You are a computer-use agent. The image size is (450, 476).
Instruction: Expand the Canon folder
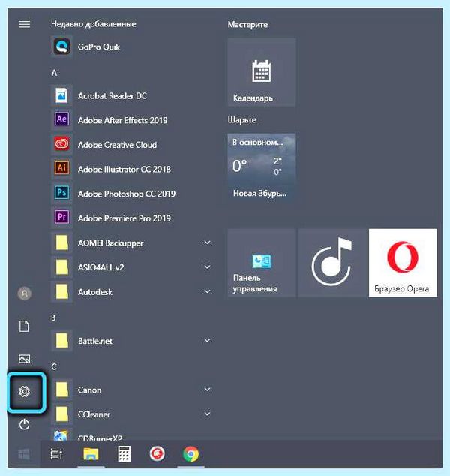(208, 390)
